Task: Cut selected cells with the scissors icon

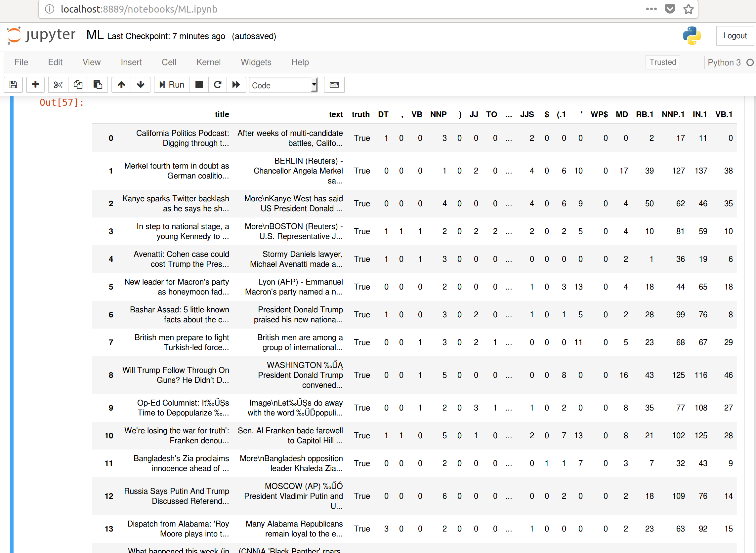Action: point(58,85)
